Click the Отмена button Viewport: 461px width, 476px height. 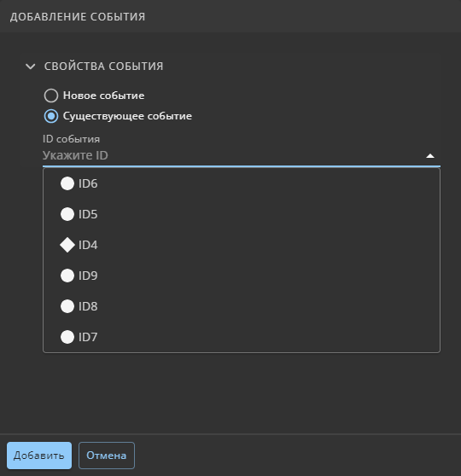coord(107,456)
